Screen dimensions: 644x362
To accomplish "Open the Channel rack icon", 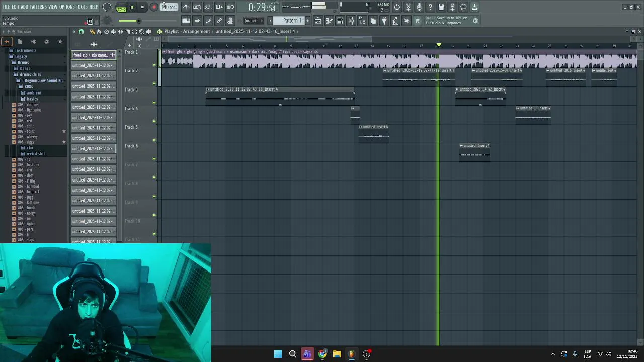I will [340, 21].
